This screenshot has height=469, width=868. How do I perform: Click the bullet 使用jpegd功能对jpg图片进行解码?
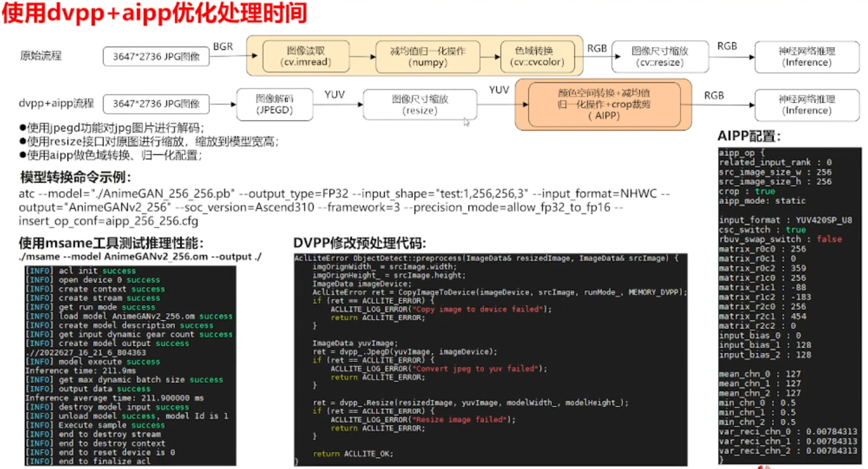click(112, 128)
